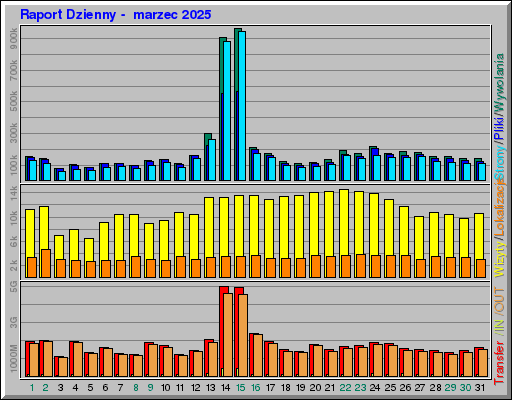Click the '3G' label on the transfer axis

pyautogui.click(x=14, y=322)
